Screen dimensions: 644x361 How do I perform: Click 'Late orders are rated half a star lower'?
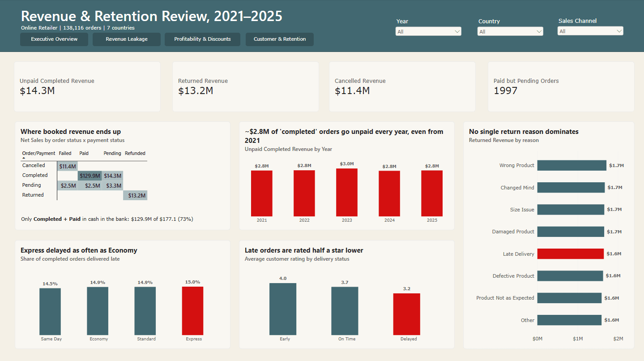pos(304,250)
